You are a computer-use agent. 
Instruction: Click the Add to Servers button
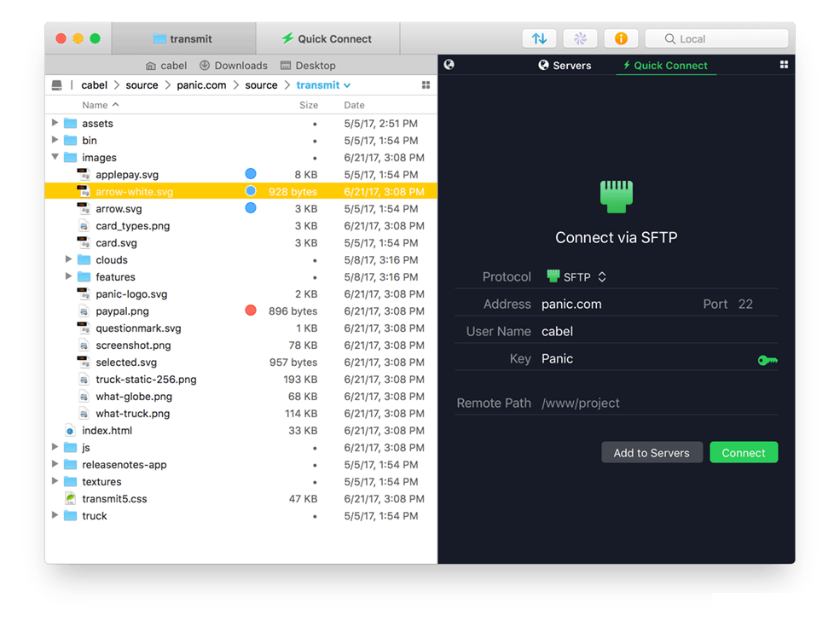click(x=652, y=453)
